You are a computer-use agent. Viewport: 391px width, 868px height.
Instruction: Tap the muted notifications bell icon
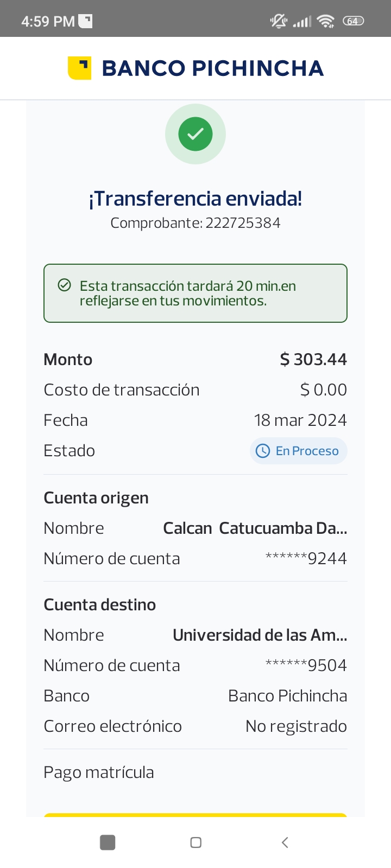point(279,21)
